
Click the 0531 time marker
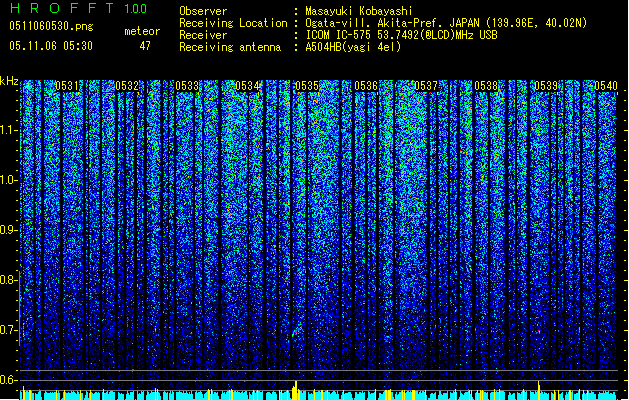67,86
